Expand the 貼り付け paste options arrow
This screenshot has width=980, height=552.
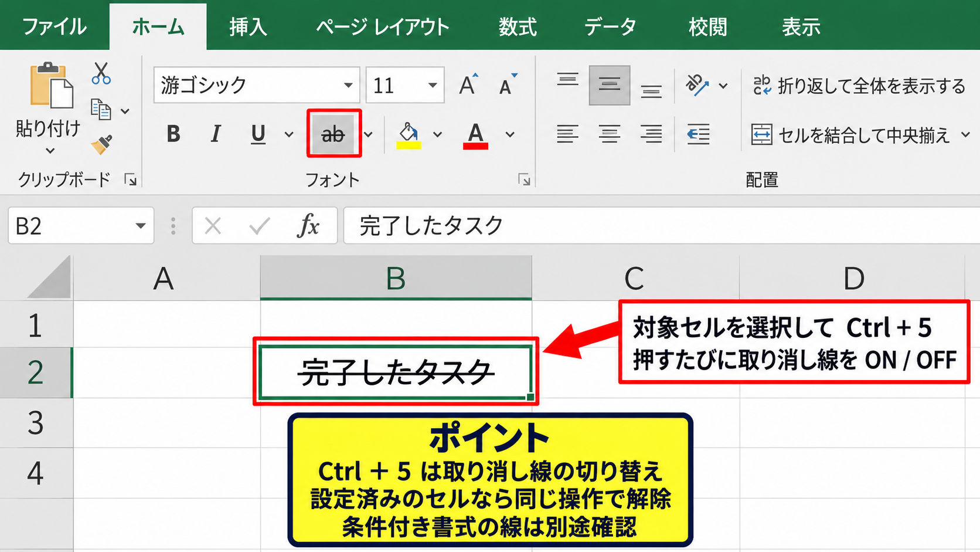pos(50,151)
